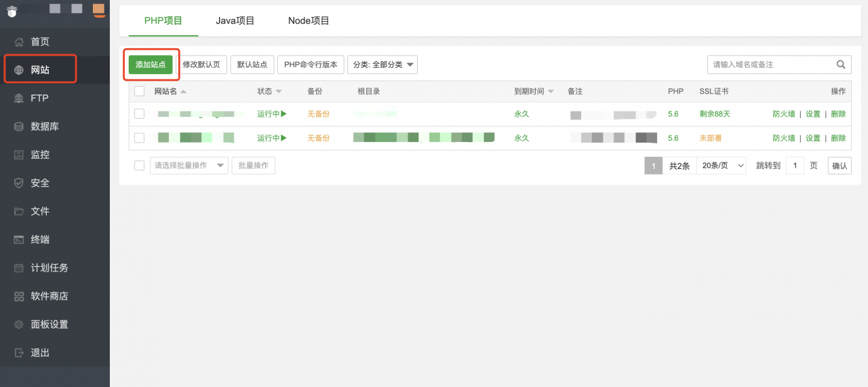This screenshot has width=868, height=387.
Task: Click the 确认 page jump button
Action: click(x=840, y=166)
